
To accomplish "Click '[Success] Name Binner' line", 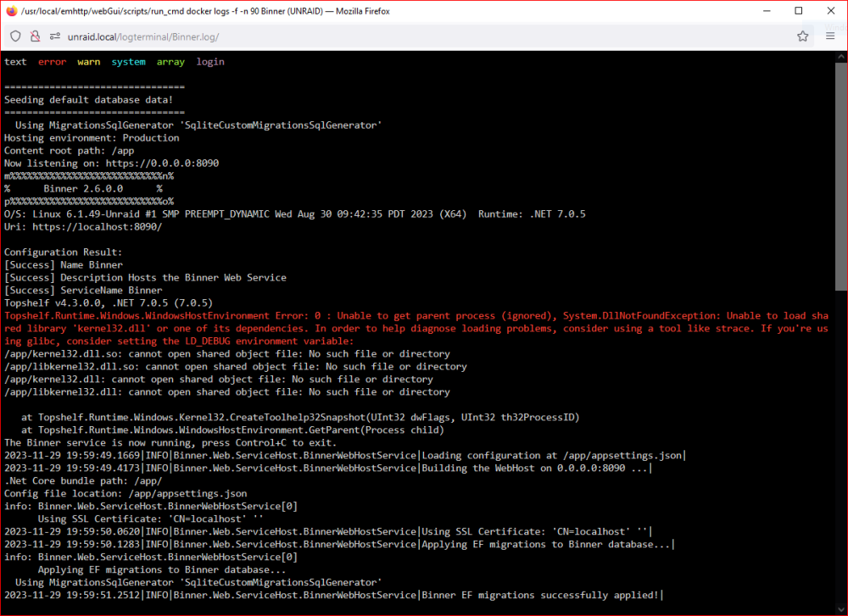I will 64,264.
